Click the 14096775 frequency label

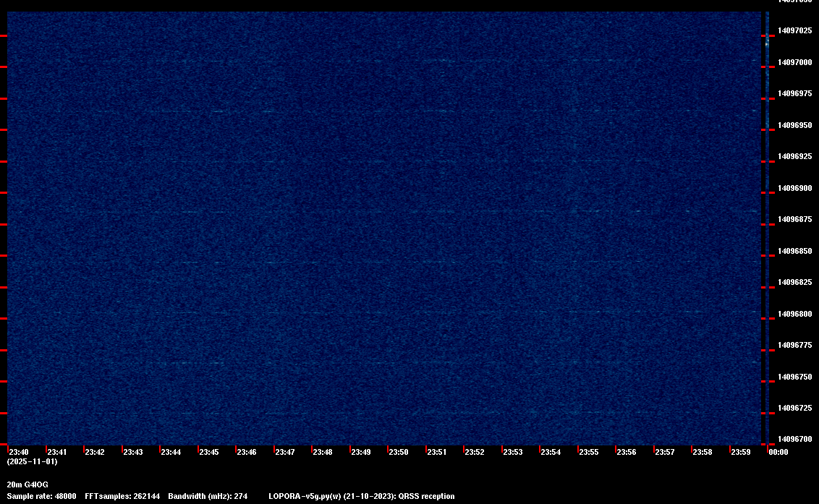795,345
